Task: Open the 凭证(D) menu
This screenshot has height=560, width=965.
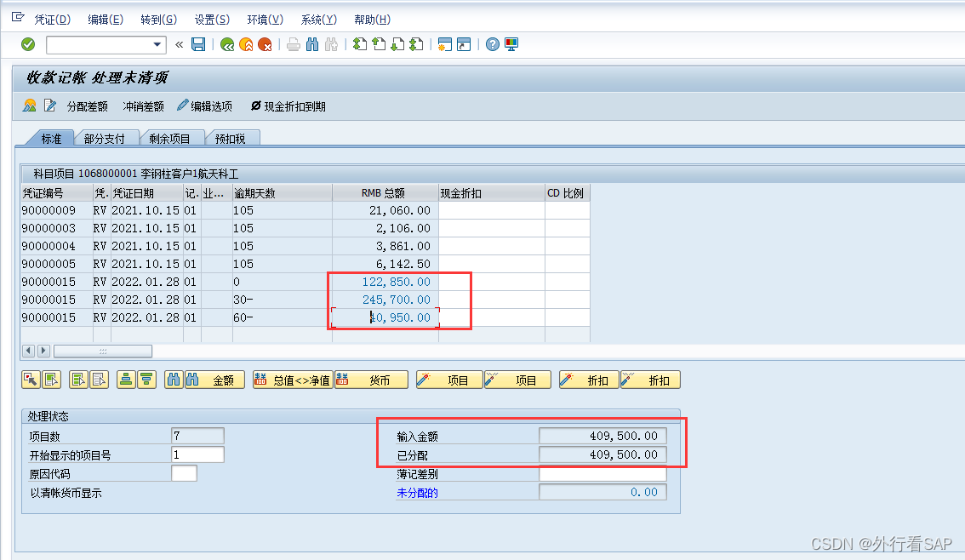Action: point(52,20)
